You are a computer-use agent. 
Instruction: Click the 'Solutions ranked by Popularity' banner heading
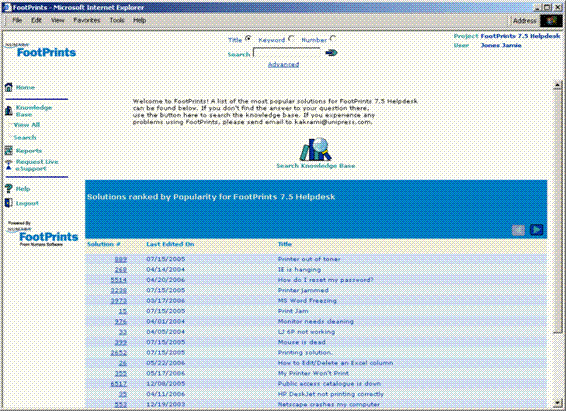coord(211,197)
